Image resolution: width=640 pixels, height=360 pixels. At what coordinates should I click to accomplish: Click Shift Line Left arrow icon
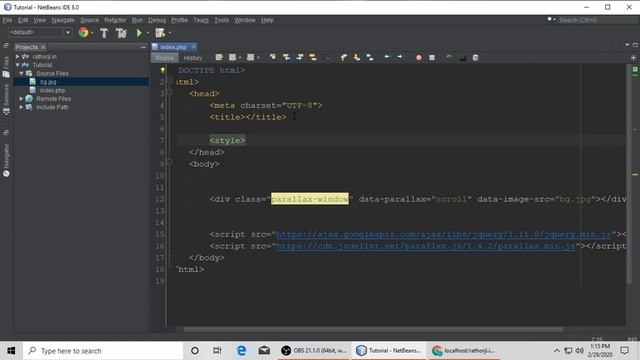coord(387,58)
